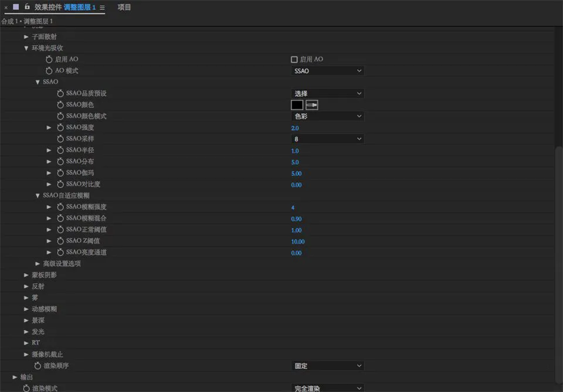Toggle stopwatch for SSAO伽玛

(x=60, y=173)
